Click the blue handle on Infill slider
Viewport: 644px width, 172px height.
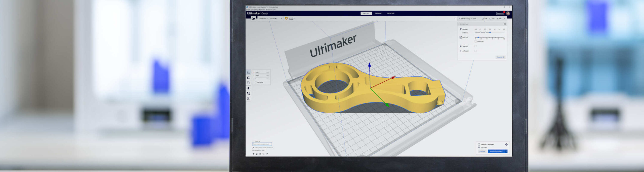478,37
